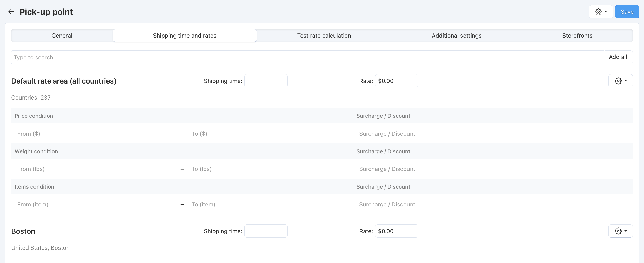This screenshot has height=263, width=644.
Task: Click the Price condition header
Action: 34,116
